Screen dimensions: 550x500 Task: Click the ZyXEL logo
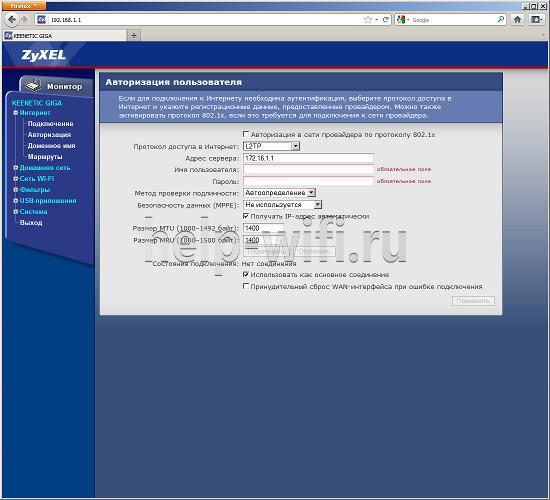pyautogui.click(x=43, y=55)
